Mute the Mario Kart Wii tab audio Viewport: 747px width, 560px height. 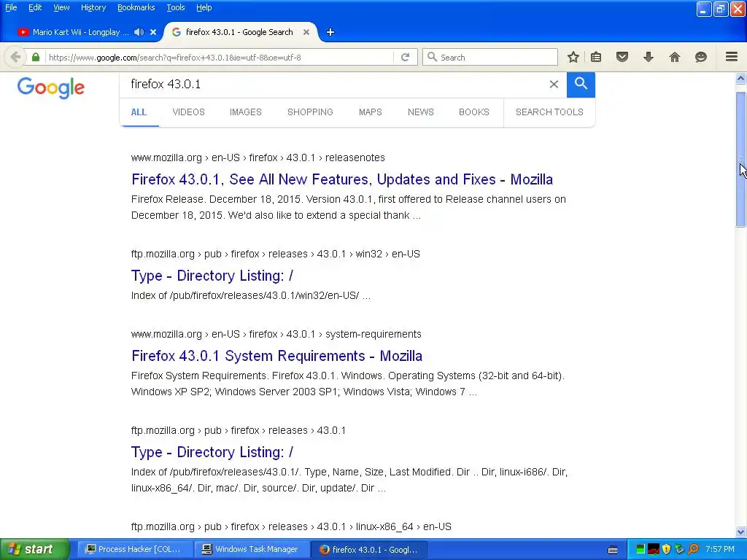[x=139, y=32]
